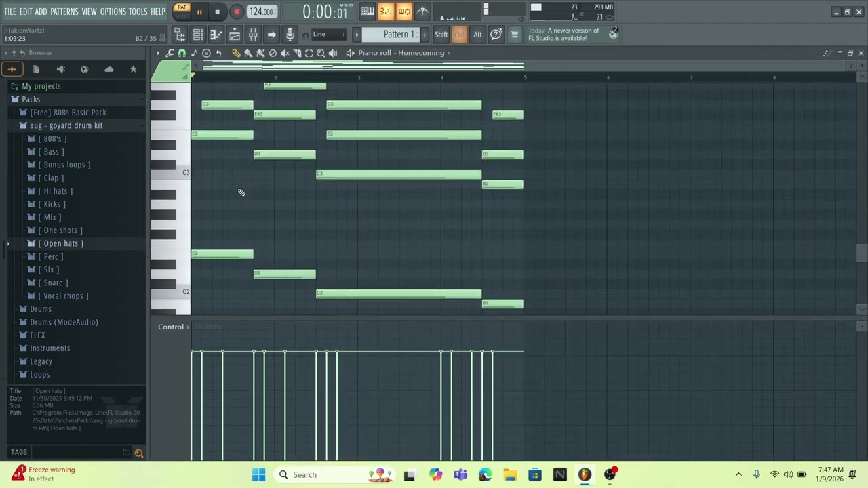This screenshot has height=488, width=868.
Task: Click the help hint question icon
Action: pos(496,35)
